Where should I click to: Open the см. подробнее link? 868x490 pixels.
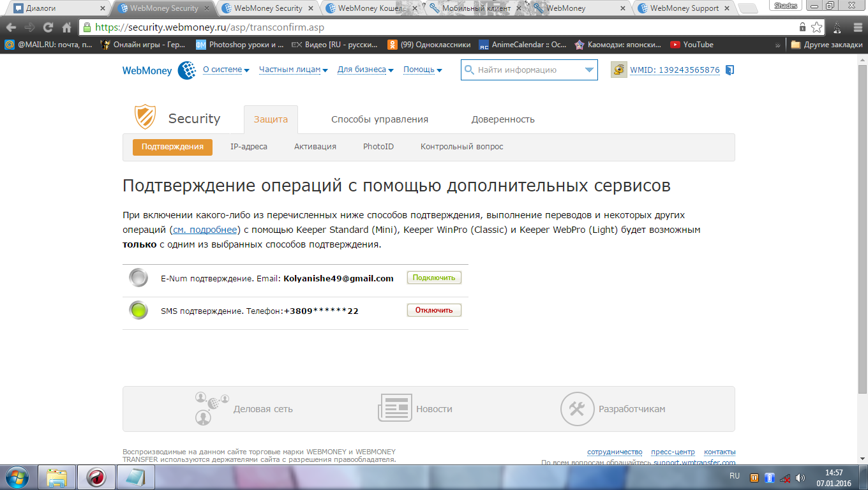click(x=205, y=230)
